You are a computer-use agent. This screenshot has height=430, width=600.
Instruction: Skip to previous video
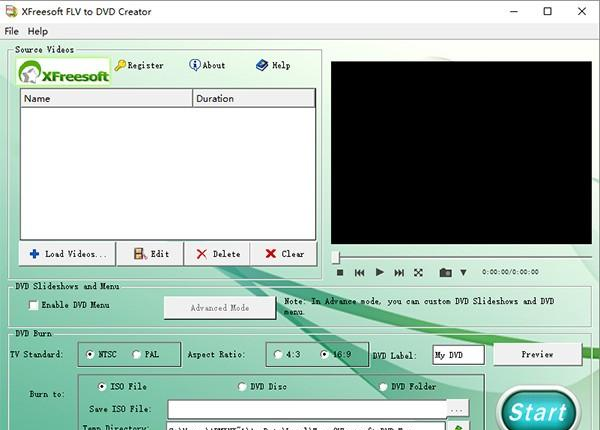pyautogui.click(x=359, y=272)
